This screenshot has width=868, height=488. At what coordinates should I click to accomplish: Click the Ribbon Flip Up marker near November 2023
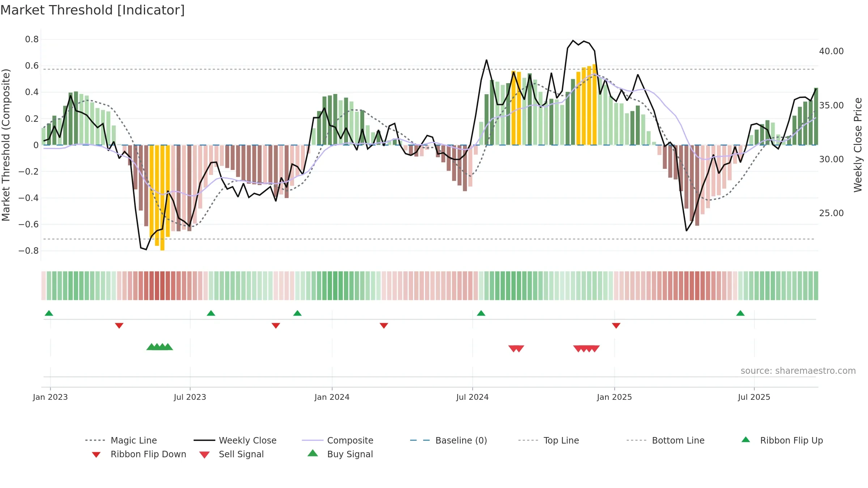pos(297,313)
